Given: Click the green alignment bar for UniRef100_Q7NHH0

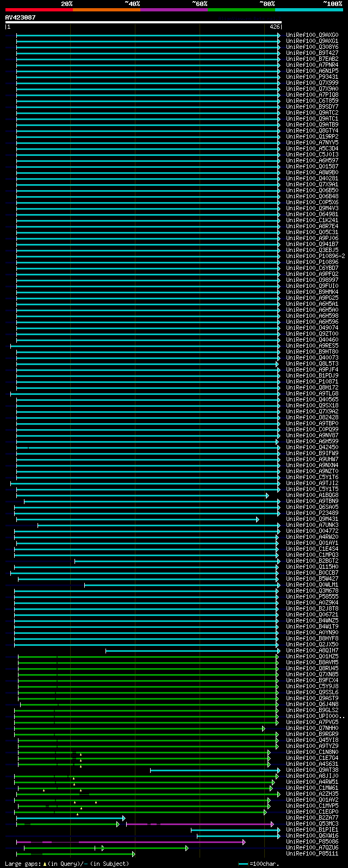Looking at the screenshot, I should (140, 728).
